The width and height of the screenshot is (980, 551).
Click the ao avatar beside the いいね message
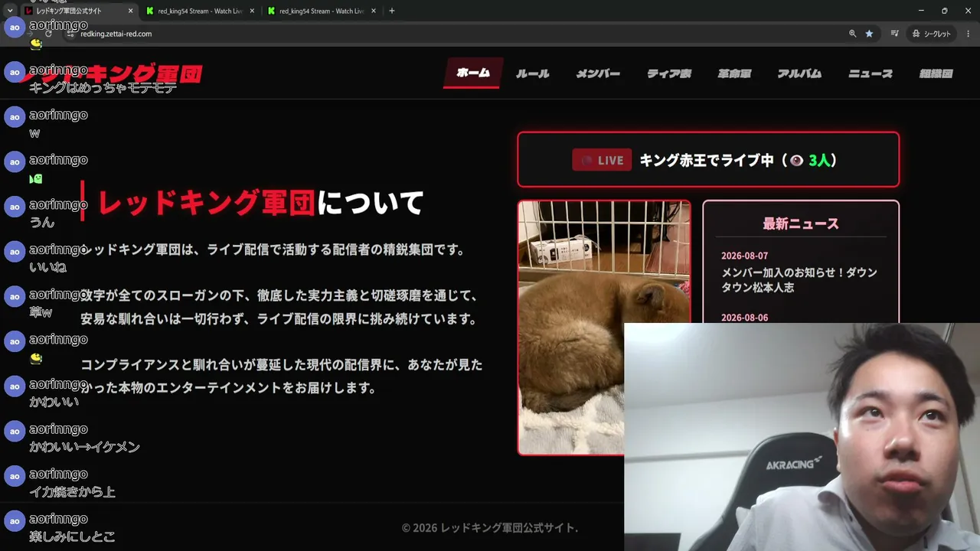coord(15,252)
